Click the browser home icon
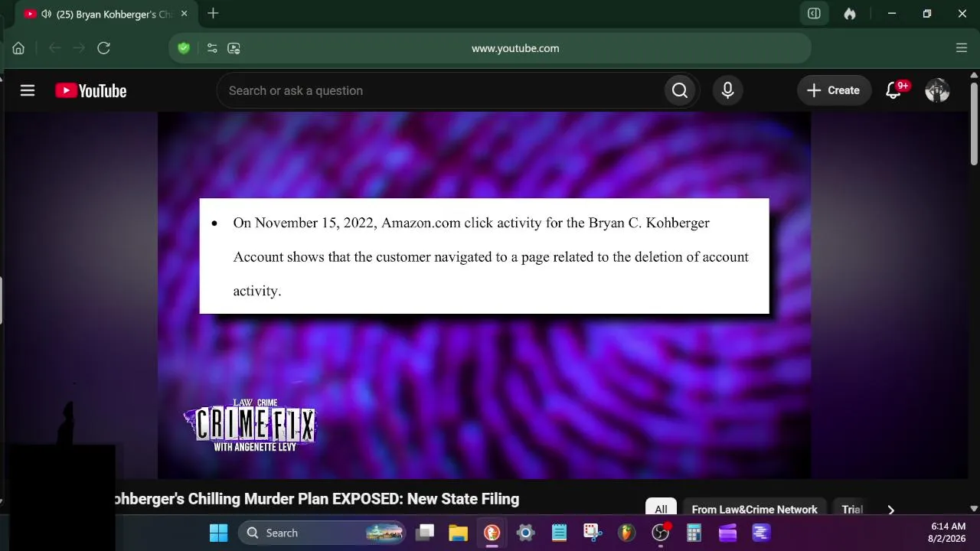The width and height of the screenshot is (980, 551). (18, 48)
